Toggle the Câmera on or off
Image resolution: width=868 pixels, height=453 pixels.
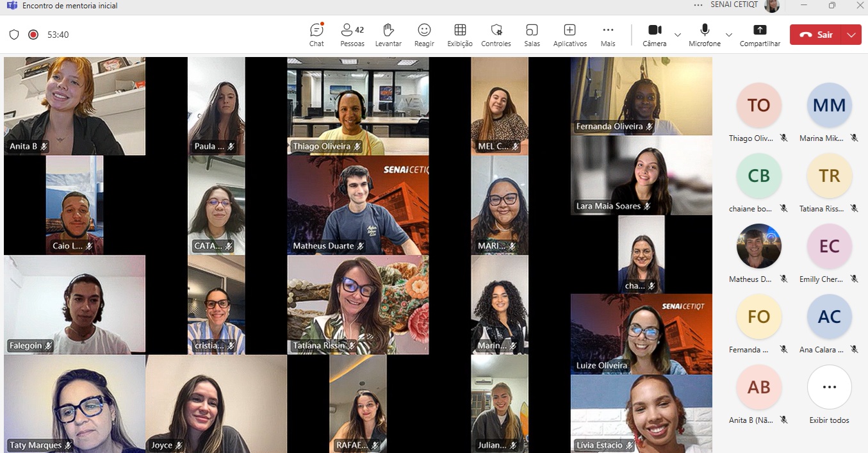tap(654, 35)
